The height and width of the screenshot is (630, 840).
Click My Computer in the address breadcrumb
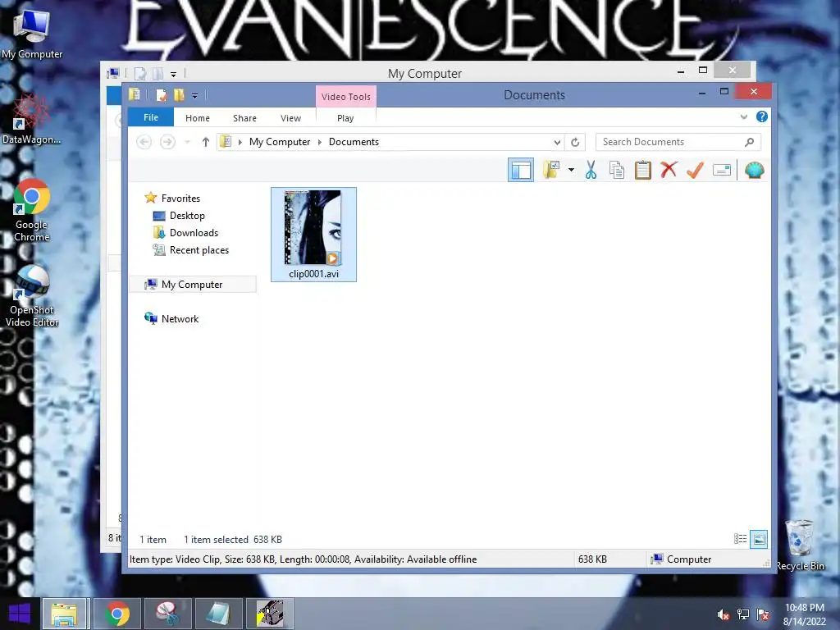pos(280,142)
